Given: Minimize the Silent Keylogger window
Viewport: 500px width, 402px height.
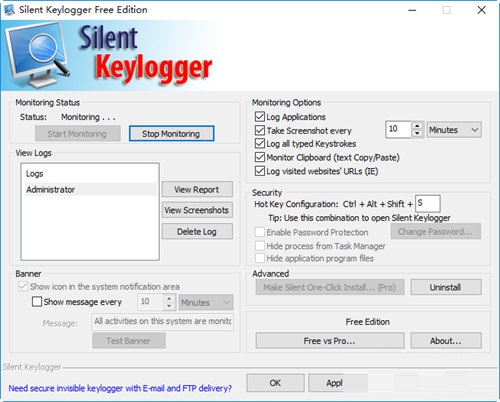Looking at the screenshot, I should pyautogui.click(x=412, y=10).
